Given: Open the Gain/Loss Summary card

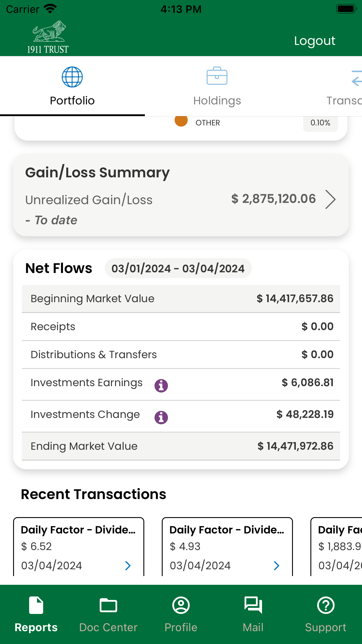Looking at the screenshot, I should click(181, 195).
